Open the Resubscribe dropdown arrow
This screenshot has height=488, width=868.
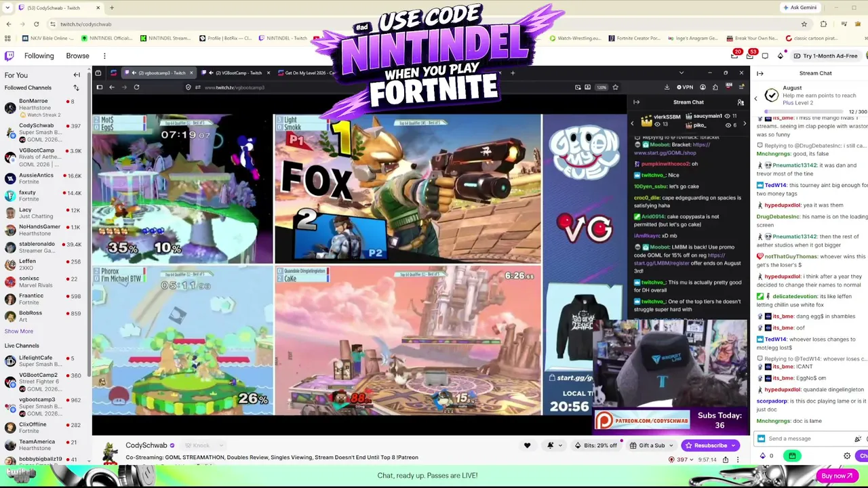coord(733,445)
